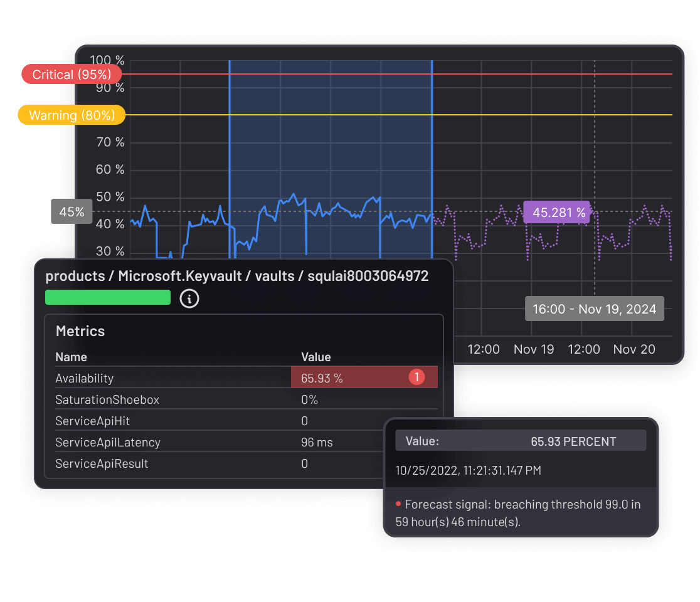
Task: Click the green availability progress bar
Action: tap(107, 297)
